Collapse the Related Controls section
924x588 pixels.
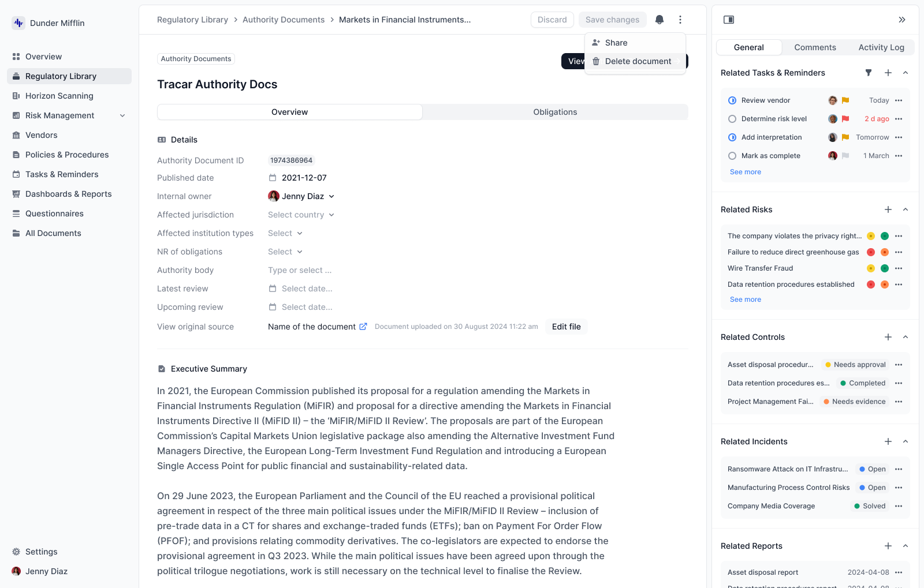906,337
